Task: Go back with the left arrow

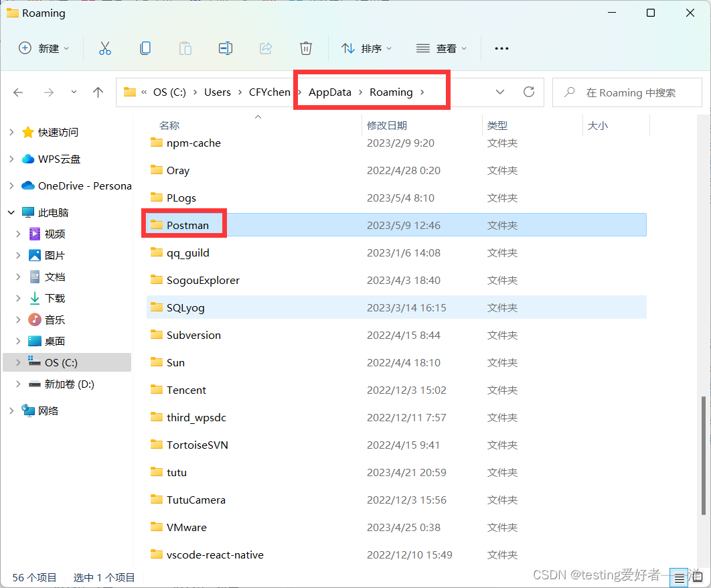Action: point(18,92)
